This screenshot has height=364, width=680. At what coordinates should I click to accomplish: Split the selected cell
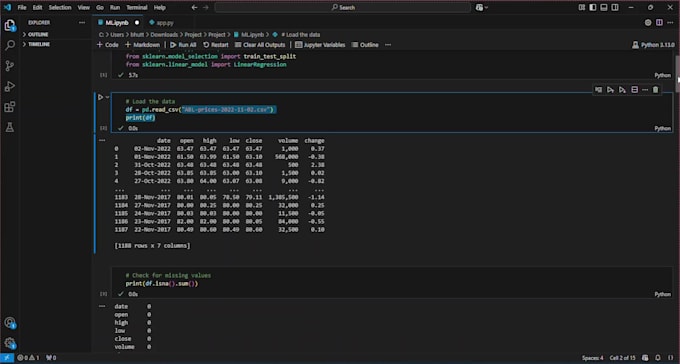click(x=634, y=90)
